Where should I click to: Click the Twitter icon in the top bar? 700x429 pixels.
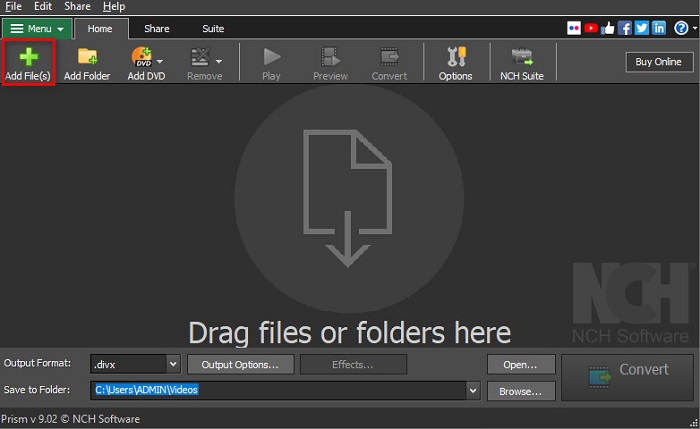click(642, 28)
